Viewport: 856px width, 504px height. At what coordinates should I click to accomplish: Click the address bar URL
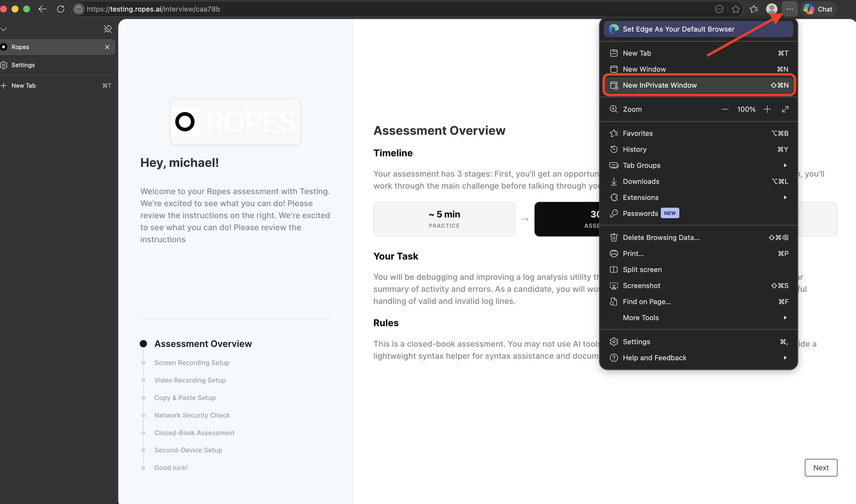coord(153,9)
